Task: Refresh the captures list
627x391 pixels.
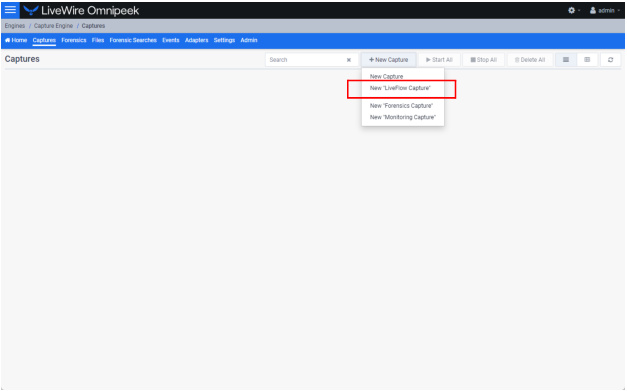Action: pos(610,60)
